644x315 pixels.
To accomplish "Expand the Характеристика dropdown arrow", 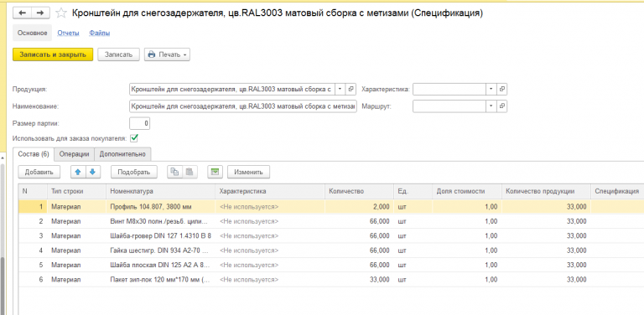I will coord(491,89).
